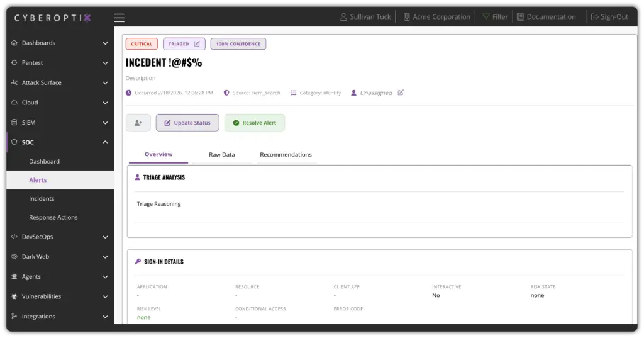The image size is (644, 338).
Task: Click the hamburger menu icon
Action: click(119, 18)
